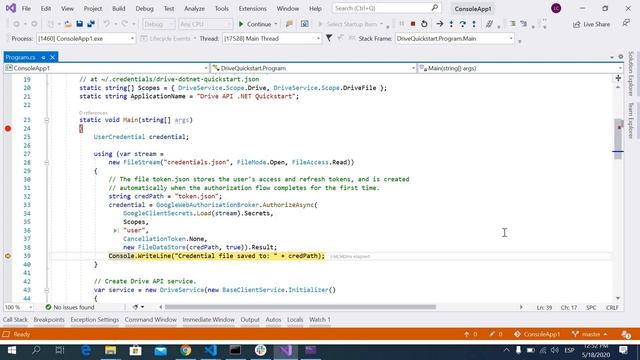Image resolution: width=640 pixels, height=360 pixels.
Task: Click the Save All icon
Action: 91,24
